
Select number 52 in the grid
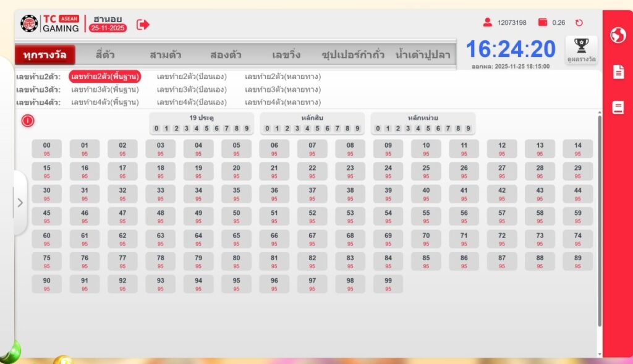click(x=312, y=217)
